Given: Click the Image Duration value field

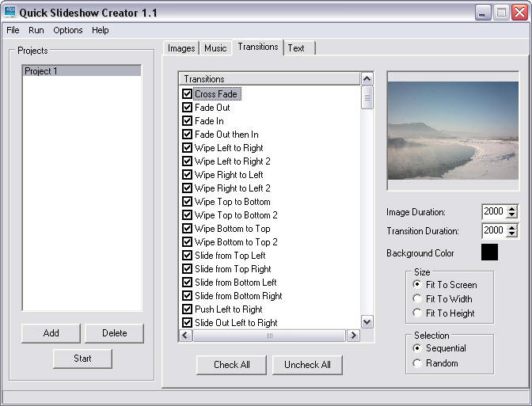Looking at the screenshot, I should [x=494, y=211].
